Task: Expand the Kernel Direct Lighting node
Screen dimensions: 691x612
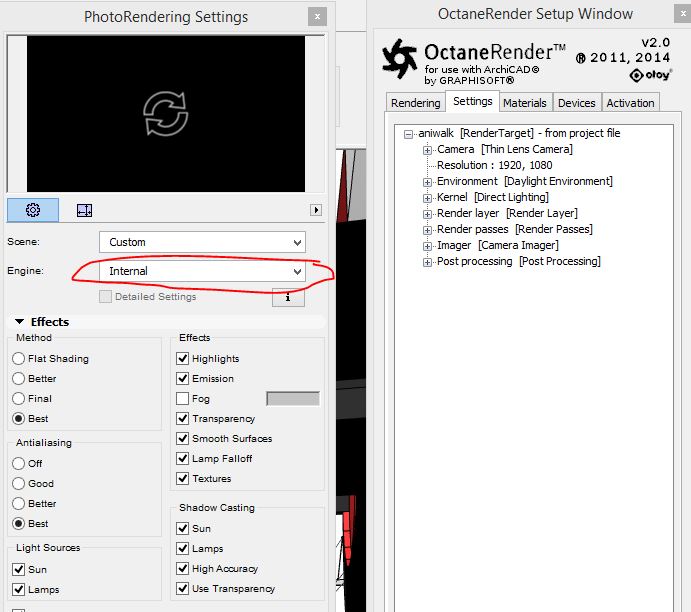Action: click(427, 198)
